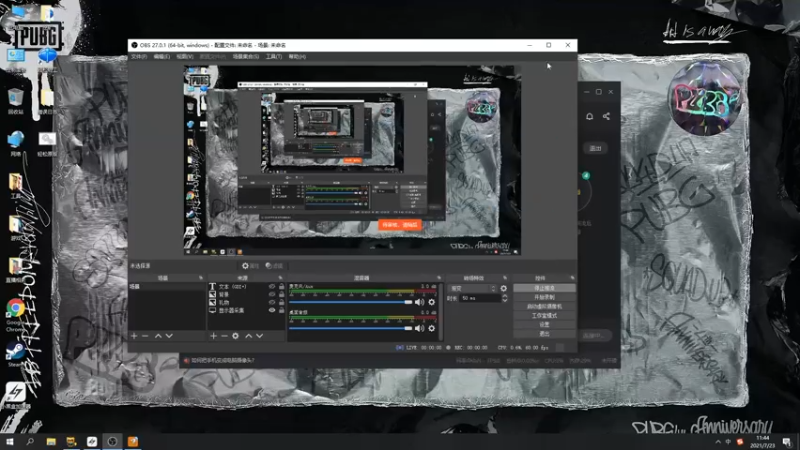This screenshot has width=800, height=450.
Task: Toggle visibility of the second (背景) source
Action: pyautogui.click(x=272, y=294)
